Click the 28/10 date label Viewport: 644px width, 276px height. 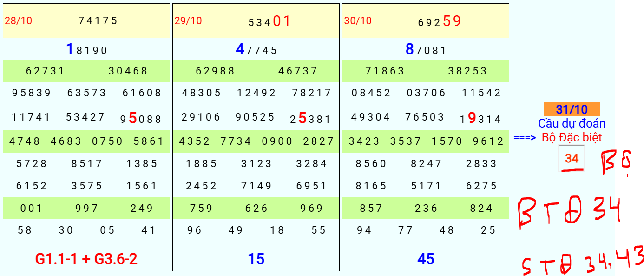pos(19,21)
